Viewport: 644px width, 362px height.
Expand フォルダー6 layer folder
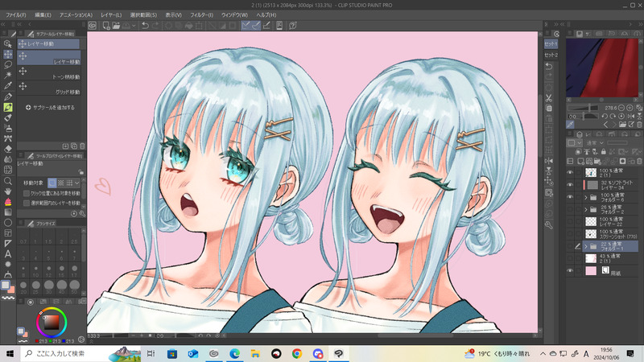pos(585,196)
